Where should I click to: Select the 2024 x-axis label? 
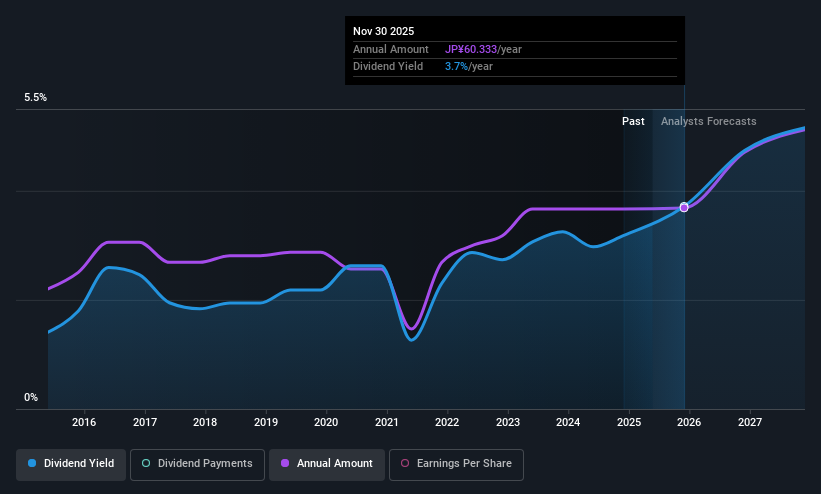(x=568, y=422)
